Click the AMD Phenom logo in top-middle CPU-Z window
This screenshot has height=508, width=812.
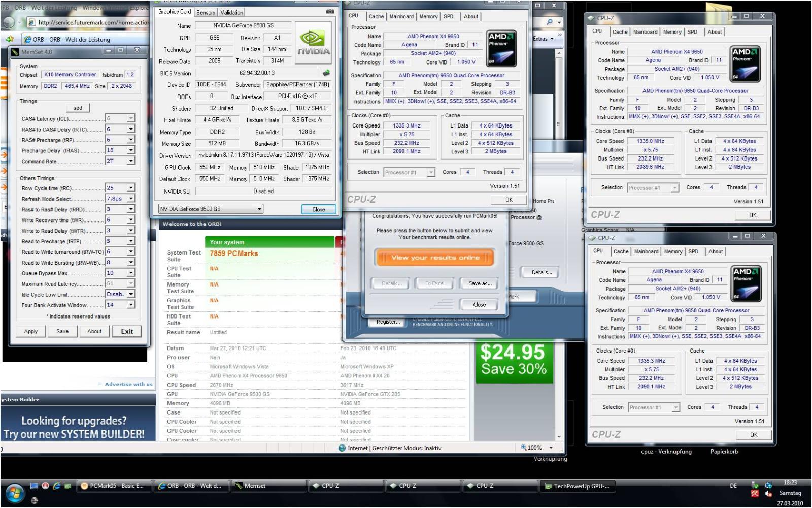coord(501,49)
